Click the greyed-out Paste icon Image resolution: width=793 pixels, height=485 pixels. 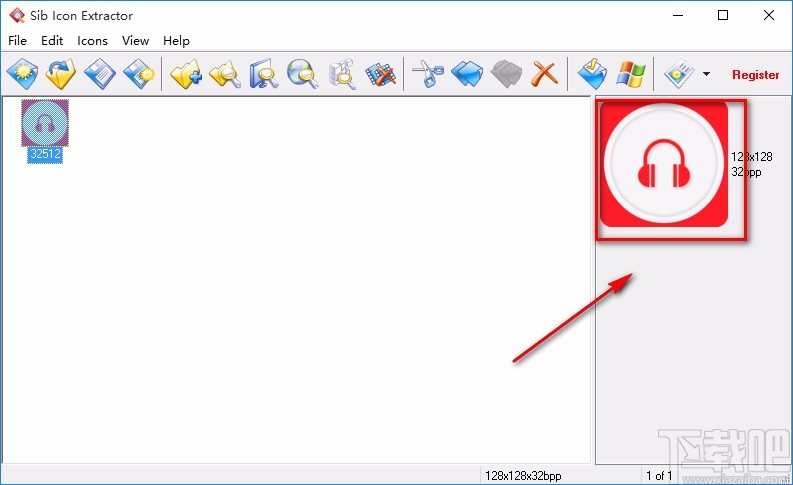point(506,74)
